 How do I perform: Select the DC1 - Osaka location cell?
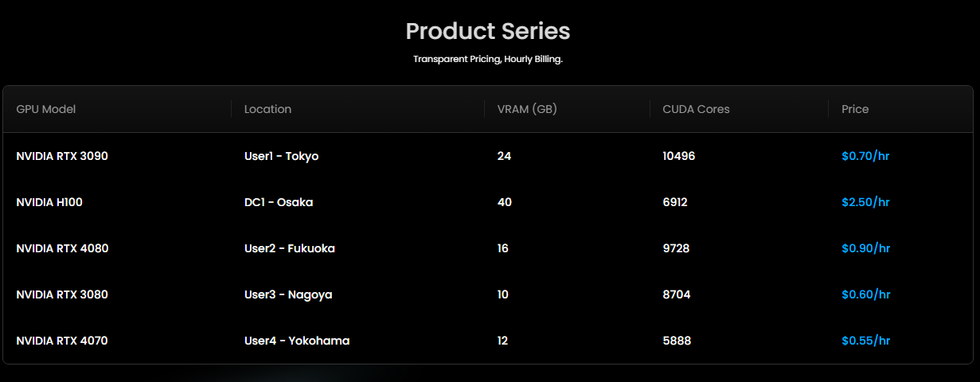click(x=279, y=202)
